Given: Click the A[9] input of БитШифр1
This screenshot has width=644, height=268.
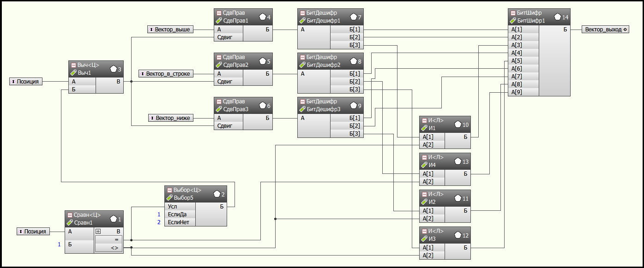Looking at the screenshot, I should point(524,92).
